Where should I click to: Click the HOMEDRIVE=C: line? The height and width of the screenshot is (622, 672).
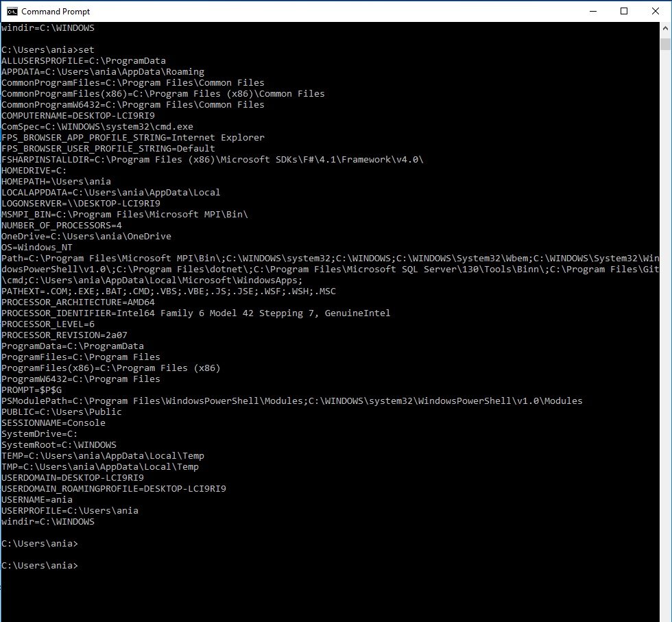[x=34, y=171]
